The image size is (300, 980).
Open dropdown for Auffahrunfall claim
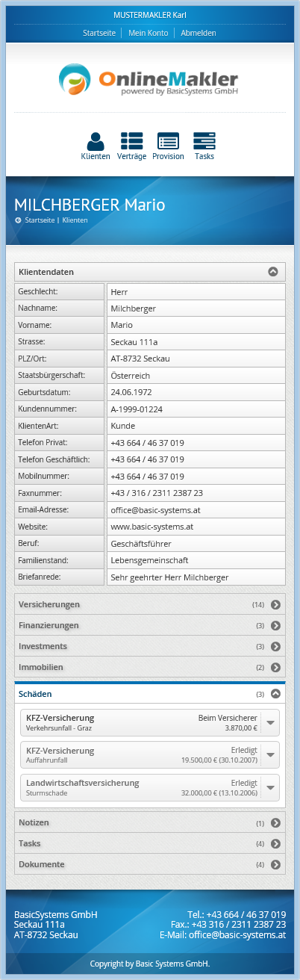[x=271, y=755]
